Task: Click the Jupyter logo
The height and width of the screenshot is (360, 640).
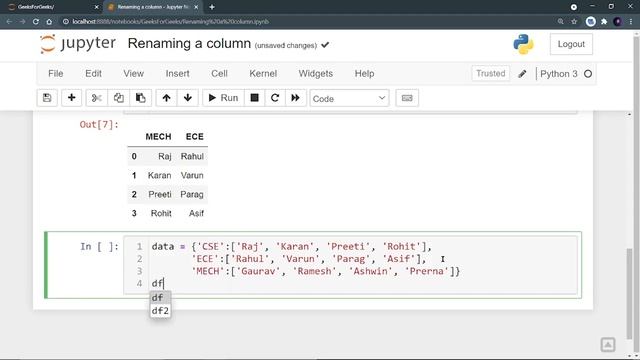Action: 78,44
